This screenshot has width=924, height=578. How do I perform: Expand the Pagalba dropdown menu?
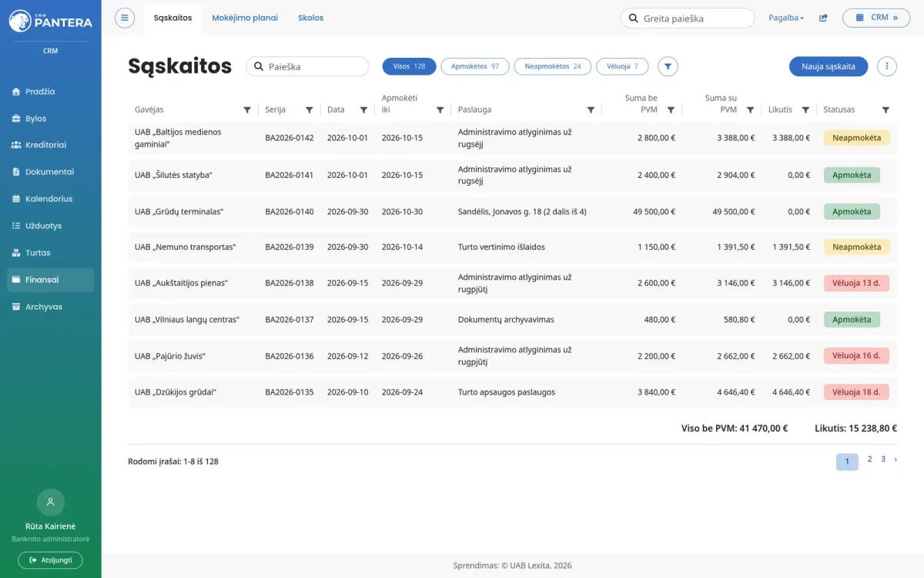click(x=786, y=18)
